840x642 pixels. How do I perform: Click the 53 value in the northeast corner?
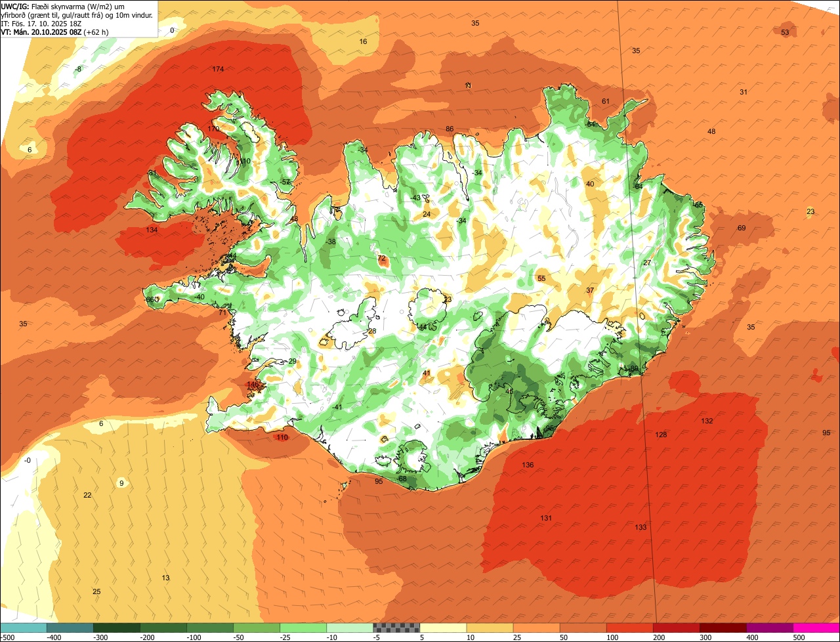coord(785,32)
